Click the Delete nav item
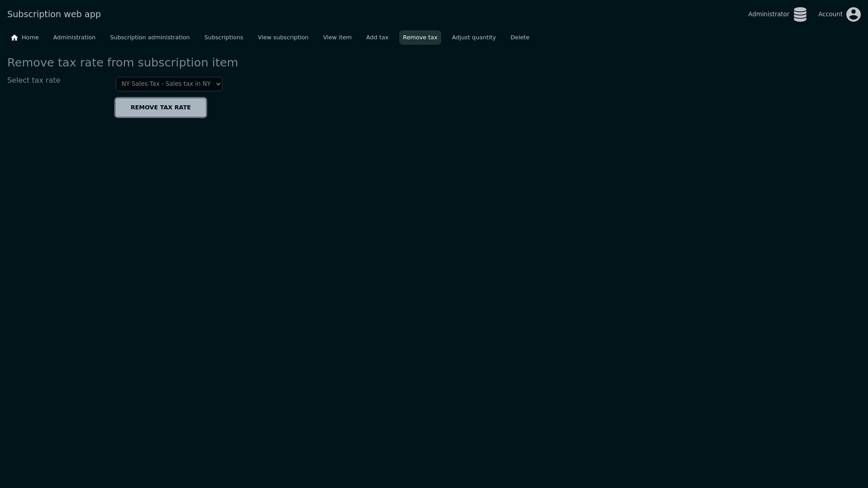868x488 pixels. click(x=519, y=38)
